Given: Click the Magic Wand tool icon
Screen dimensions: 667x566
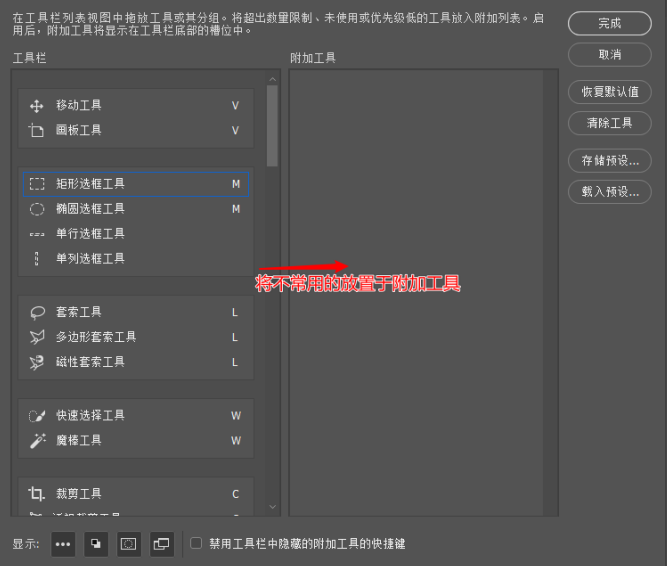Looking at the screenshot, I should [x=37, y=441].
